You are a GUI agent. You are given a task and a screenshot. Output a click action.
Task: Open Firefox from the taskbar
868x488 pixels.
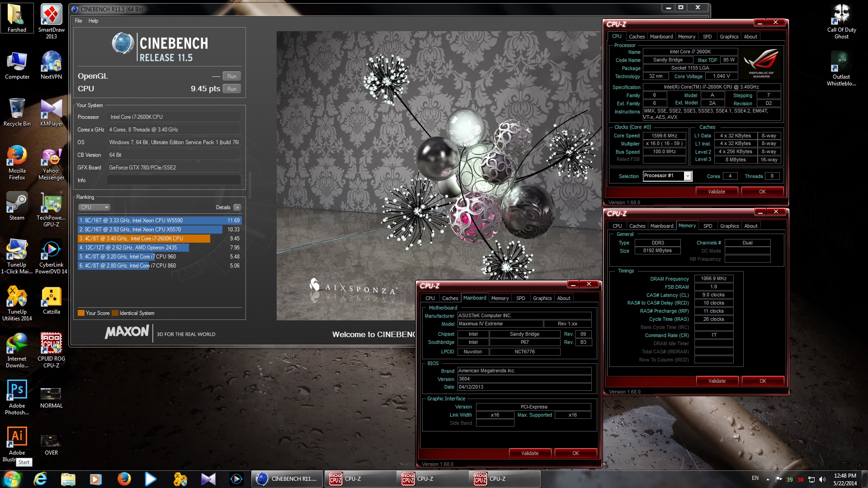(x=123, y=479)
